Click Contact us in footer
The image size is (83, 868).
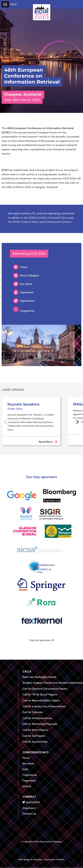tap(29, 814)
